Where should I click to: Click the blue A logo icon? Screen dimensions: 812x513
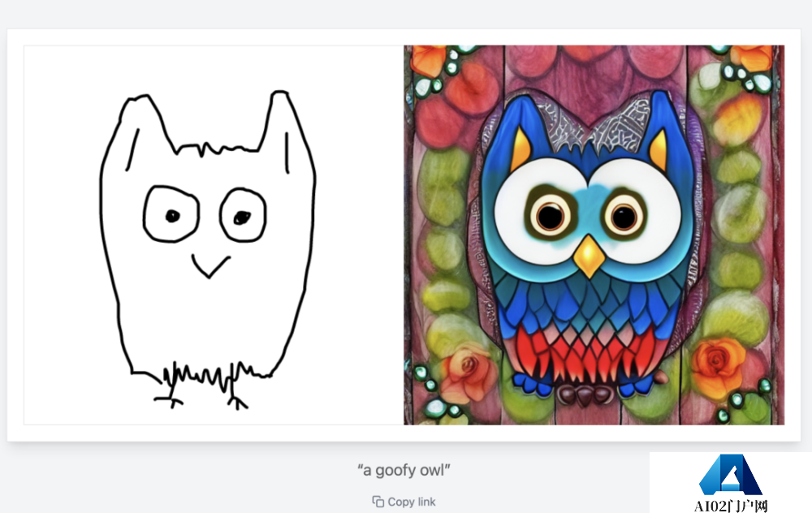(731, 475)
